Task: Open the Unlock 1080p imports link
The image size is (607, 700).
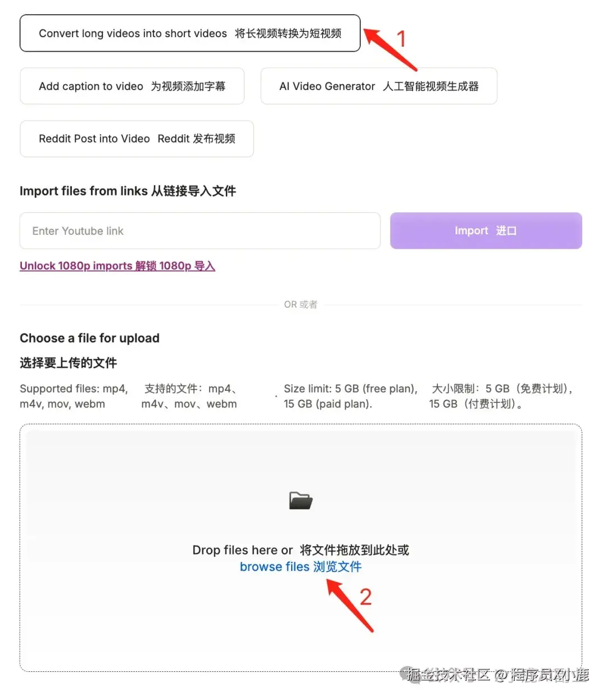Action: [x=117, y=266]
